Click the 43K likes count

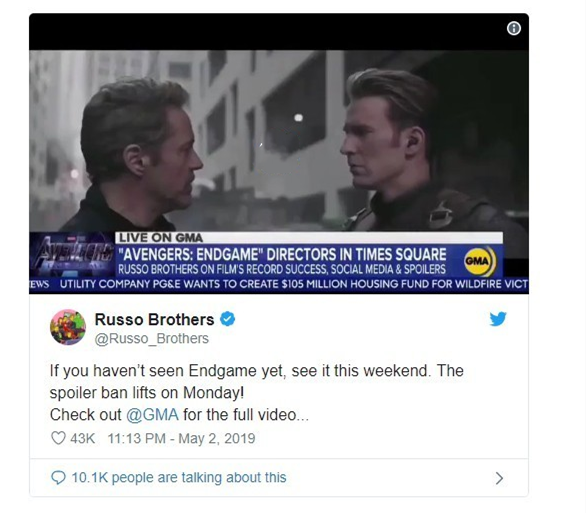tap(83, 438)
